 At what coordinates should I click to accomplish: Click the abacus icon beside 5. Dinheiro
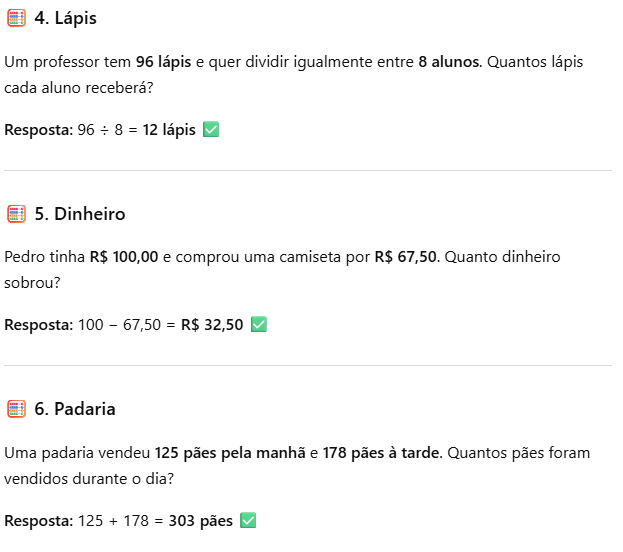[16, 214]
